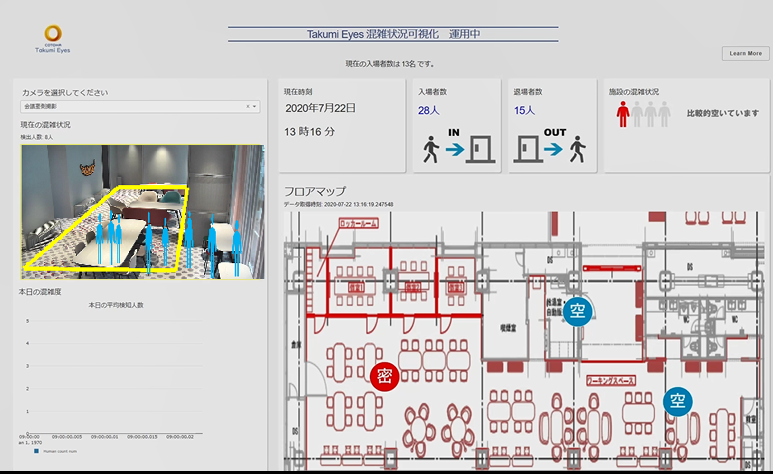
Task: Click the データ取得時刻 timestamp line
Action: [x=338, y=204]
